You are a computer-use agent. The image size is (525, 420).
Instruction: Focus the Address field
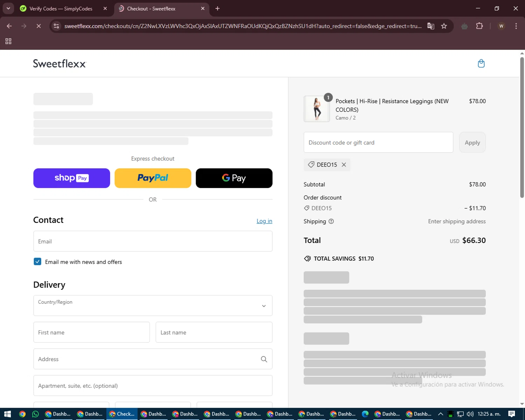153,359
